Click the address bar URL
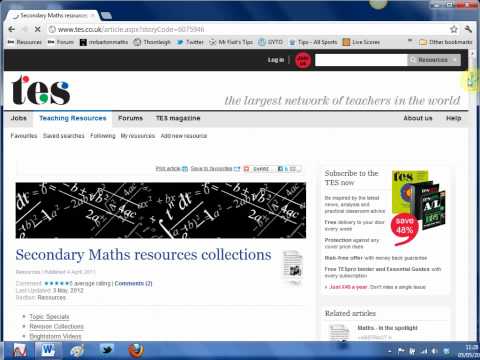 click(131, 29)
